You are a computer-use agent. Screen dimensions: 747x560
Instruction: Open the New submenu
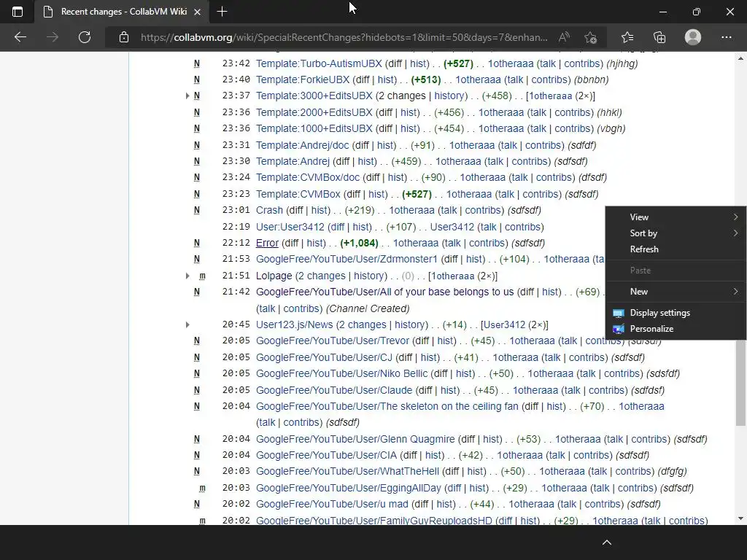tap(676, 292)
